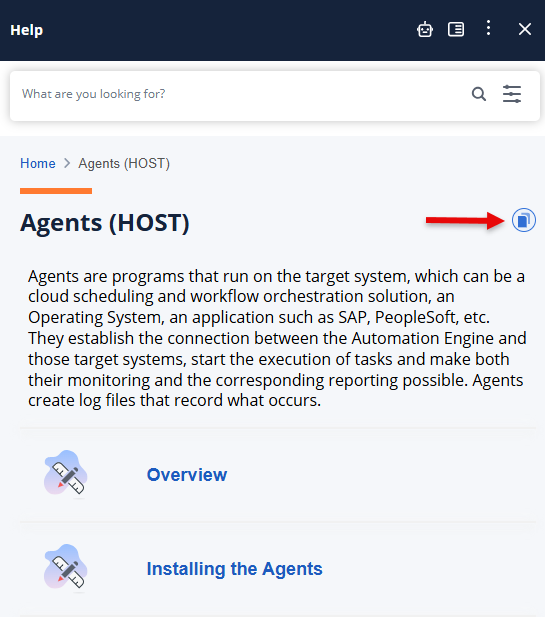Go to the Home breadcrumb link

pos(38,163)
